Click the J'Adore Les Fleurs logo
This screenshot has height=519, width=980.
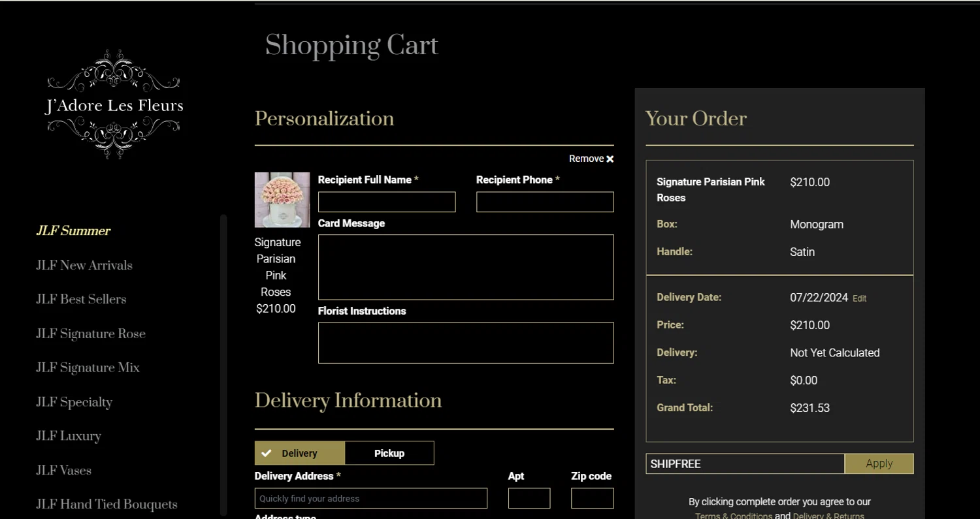(114, 104)
